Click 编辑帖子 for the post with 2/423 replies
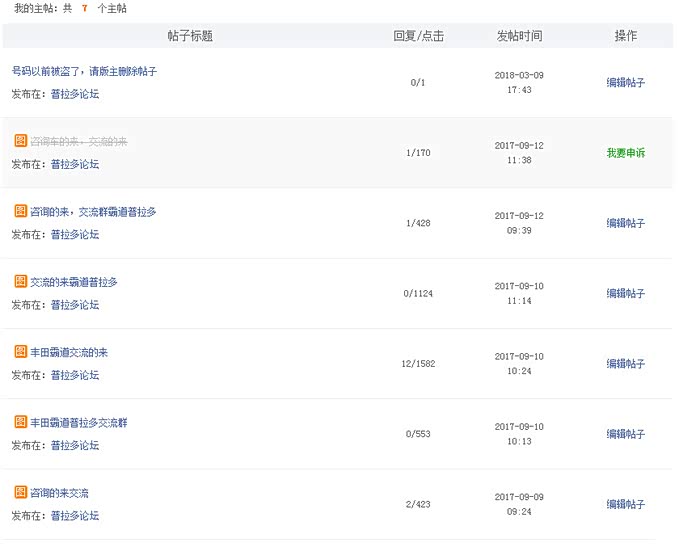 point(625,504)
